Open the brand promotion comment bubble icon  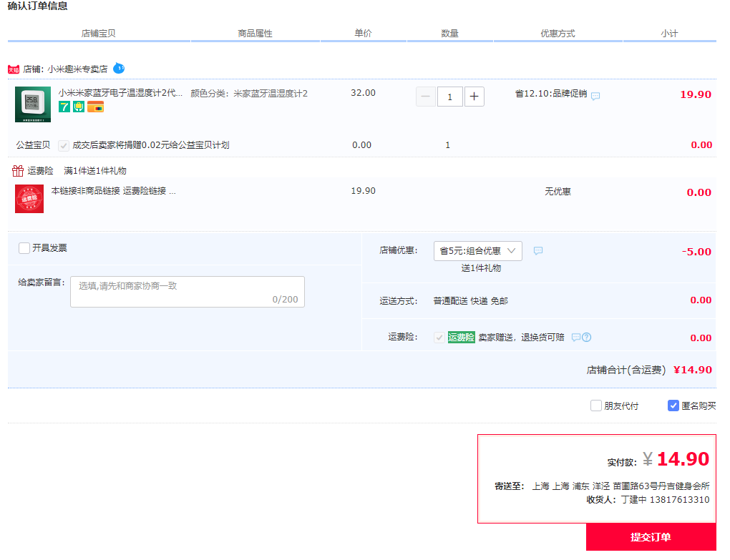pos(595,96)
